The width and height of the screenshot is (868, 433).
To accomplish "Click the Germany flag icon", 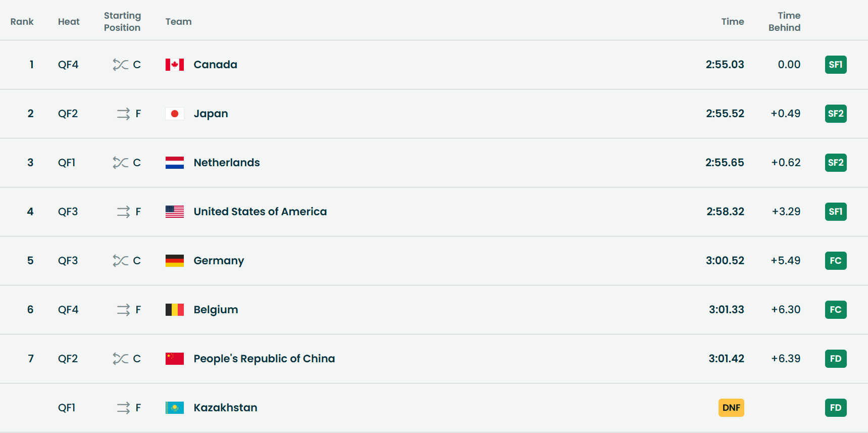I will 174,261.
